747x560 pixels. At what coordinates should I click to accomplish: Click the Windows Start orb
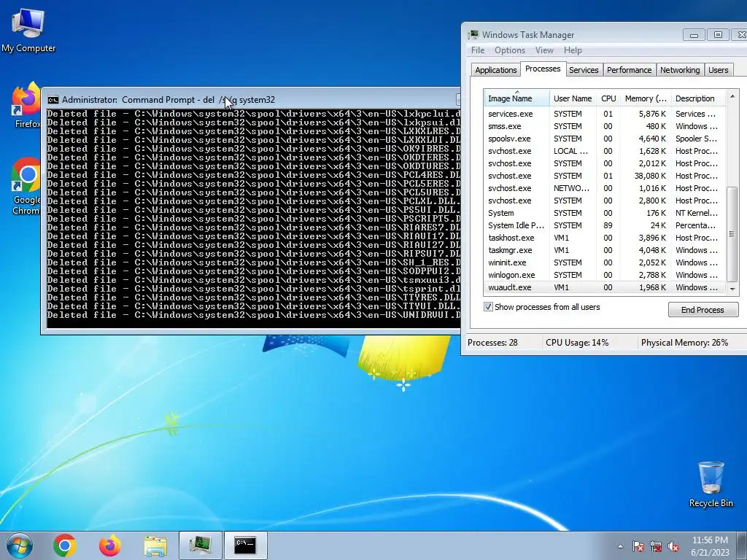coord(20,545)
